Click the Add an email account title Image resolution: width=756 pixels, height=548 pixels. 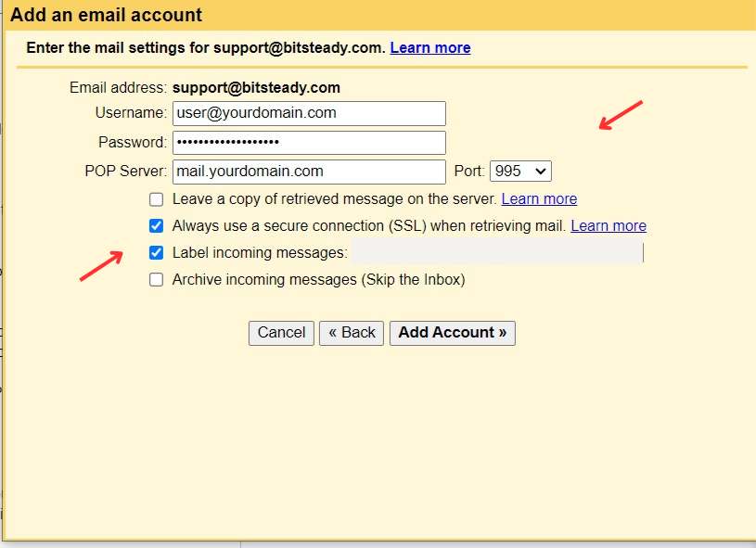(x=106, y=15)
